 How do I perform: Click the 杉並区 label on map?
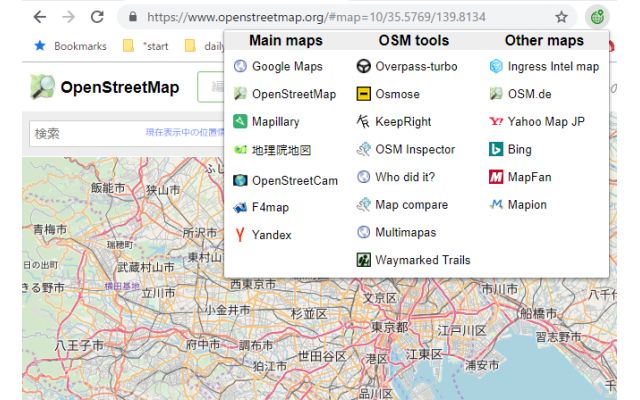pos(309,314)
